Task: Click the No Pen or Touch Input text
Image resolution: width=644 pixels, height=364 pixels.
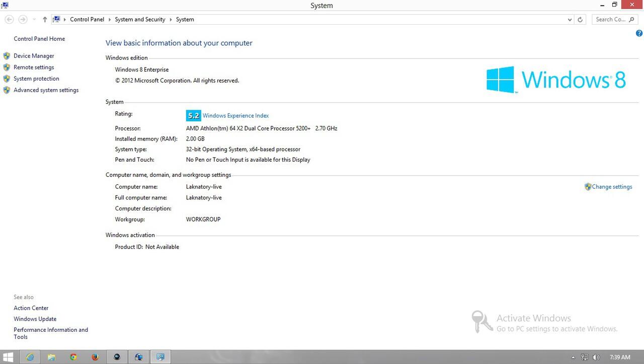Action: 248,160
